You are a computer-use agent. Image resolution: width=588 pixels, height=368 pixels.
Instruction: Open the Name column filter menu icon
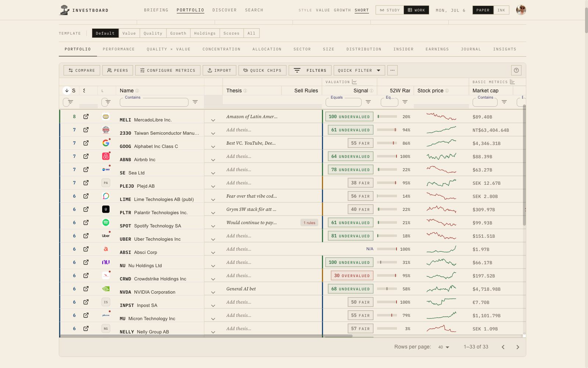[195, 102]
